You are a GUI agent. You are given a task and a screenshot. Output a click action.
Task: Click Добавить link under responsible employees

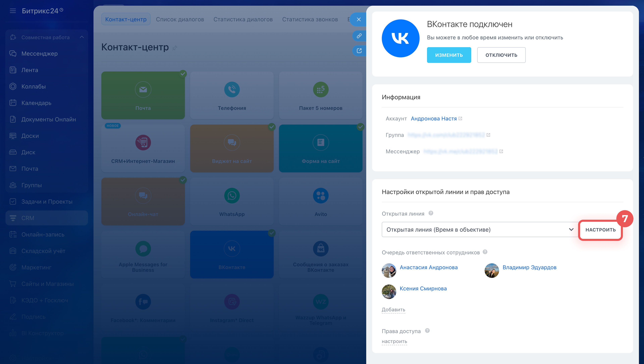pos(393,310)
